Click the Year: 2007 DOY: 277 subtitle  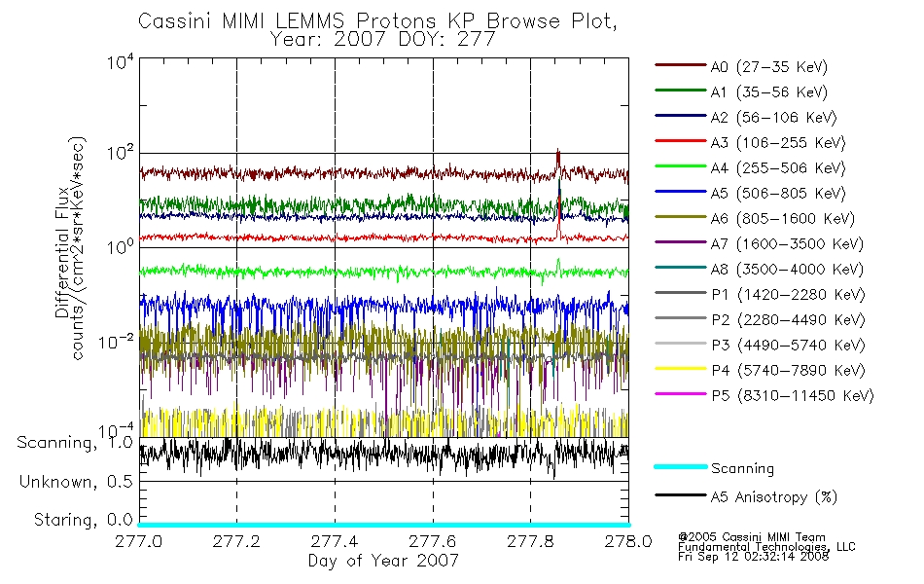[x=382, y=40]
